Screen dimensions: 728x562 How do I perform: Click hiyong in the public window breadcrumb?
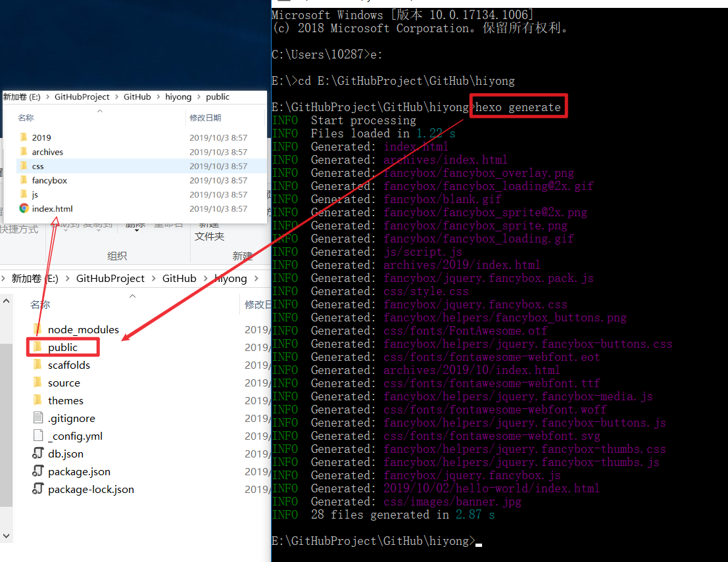[178, 97]
